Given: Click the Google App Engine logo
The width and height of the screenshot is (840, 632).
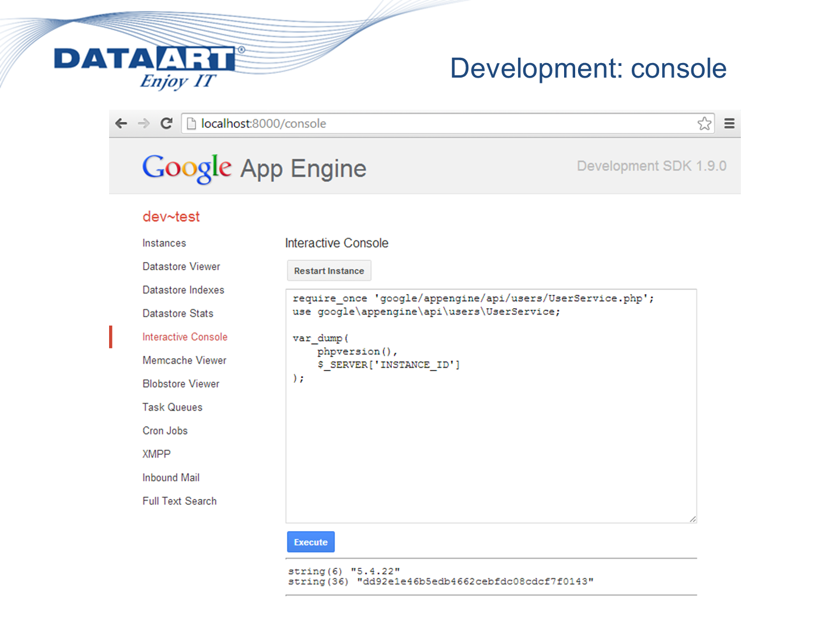Looking at the screenshot, I should click(x=254, y=169).
